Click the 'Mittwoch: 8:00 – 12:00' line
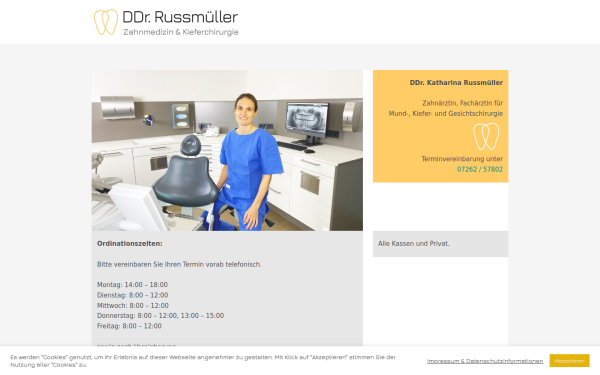 coord(133,305)
